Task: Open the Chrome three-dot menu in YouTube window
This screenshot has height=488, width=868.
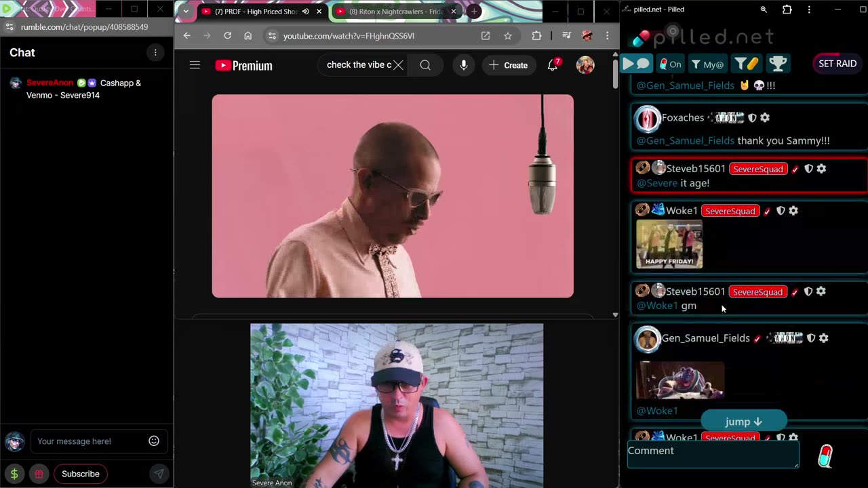Action: coord(607,36)
